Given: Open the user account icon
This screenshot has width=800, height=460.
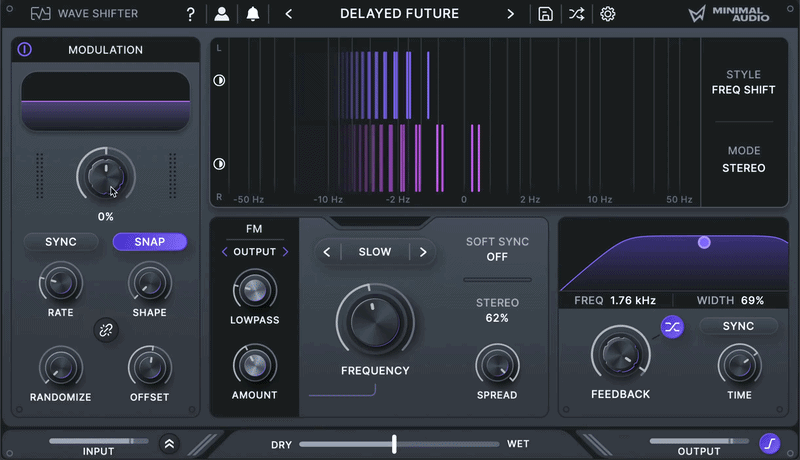Looking at the screenshot, I should point(221,14).
